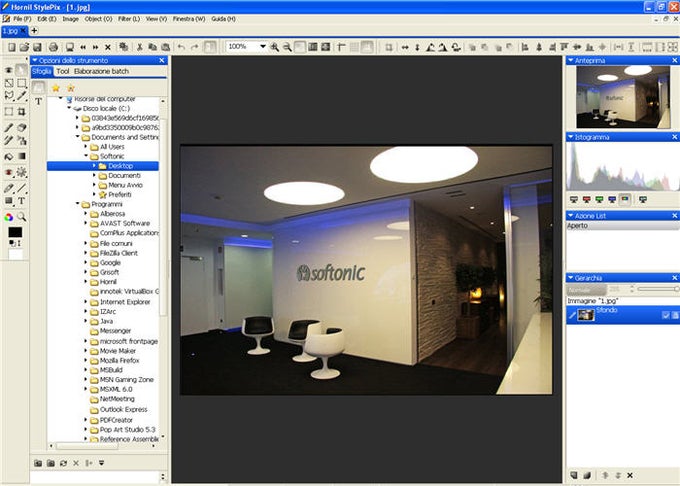Viewport: 680px width, 486px height.
Task: Open the Guida (H) menu
Action: tap(223, 19)
